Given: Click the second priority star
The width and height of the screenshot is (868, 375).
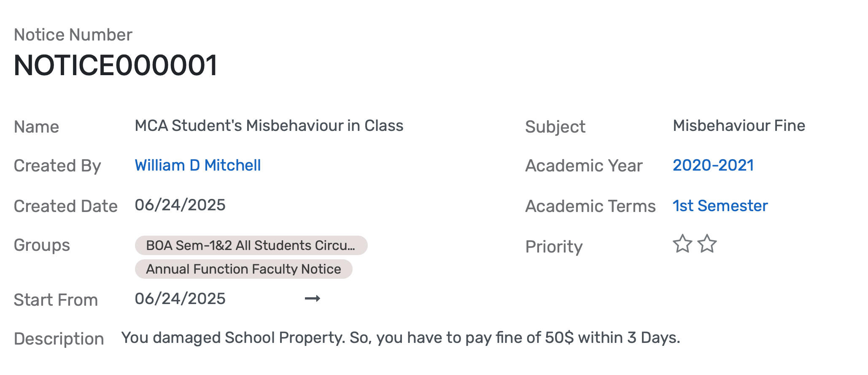Looking at the screenshot, I should pyautogui.click(x=707, y=244).
